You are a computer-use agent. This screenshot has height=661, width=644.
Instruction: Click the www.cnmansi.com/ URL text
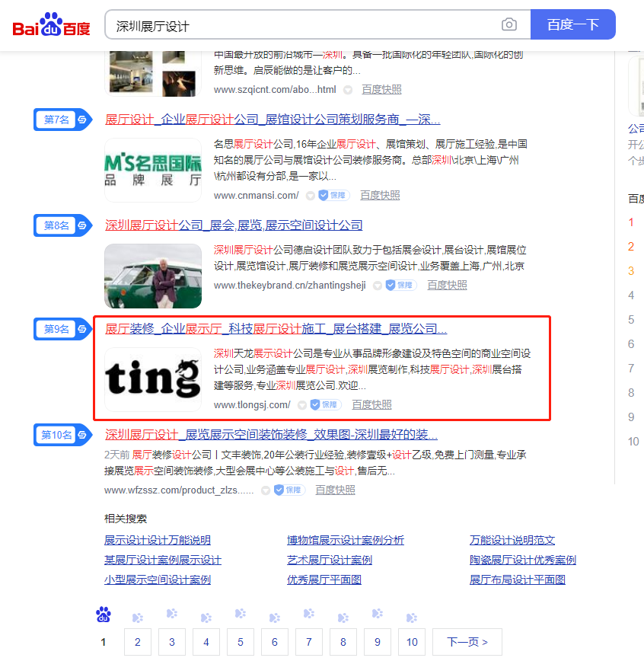click(257, 196)
